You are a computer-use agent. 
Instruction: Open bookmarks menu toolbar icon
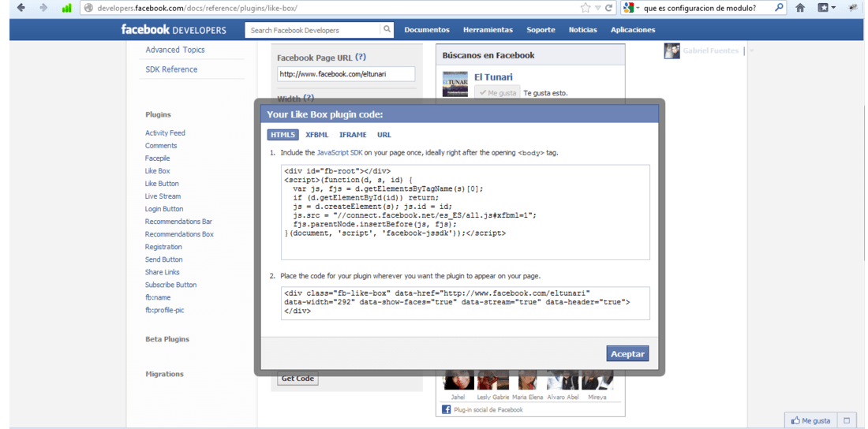(x=826, y=9)
